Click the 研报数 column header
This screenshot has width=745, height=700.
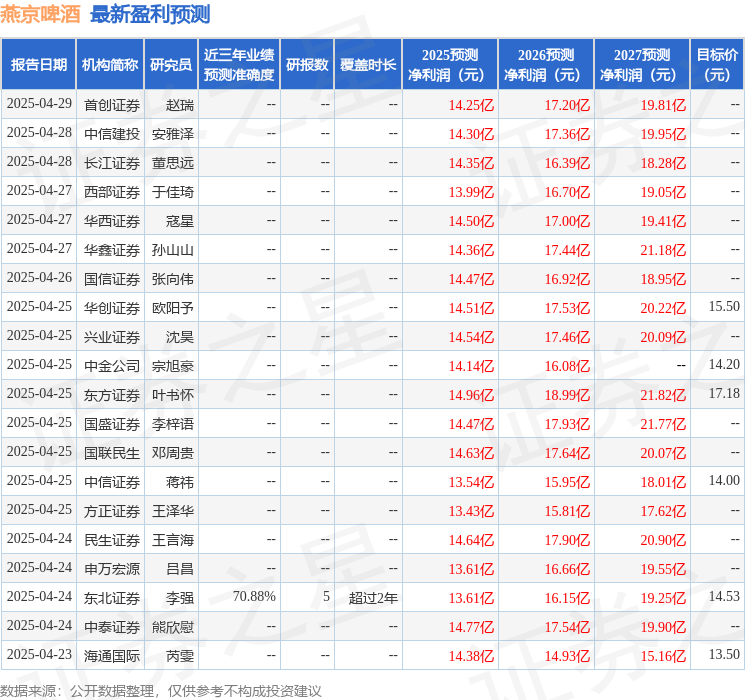(307, 64)
